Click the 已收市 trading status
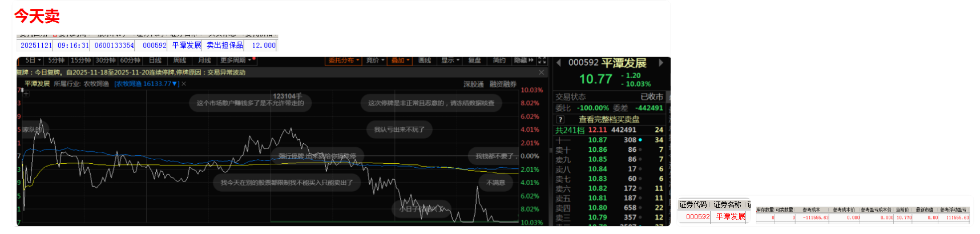Image resolution: width=980 pixels, height=234 pixels. click(x=652, y=97)
